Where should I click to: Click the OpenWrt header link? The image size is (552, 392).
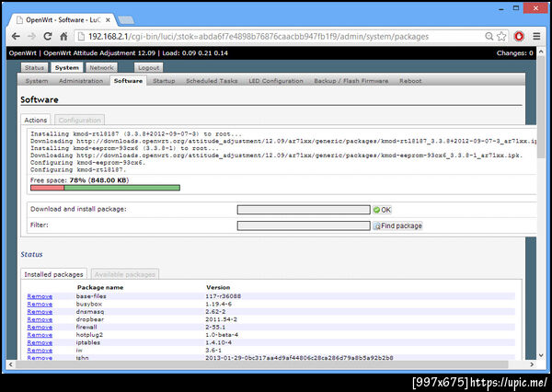[x=22, y=53]
